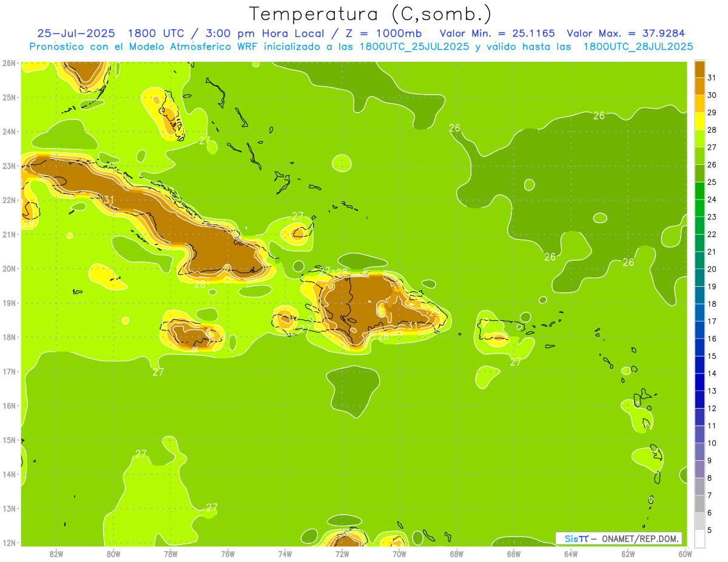Click the '66W' longitude axis label
This screenshot has width=728, height=562.
pyautogui.click(x=514, y=554)
